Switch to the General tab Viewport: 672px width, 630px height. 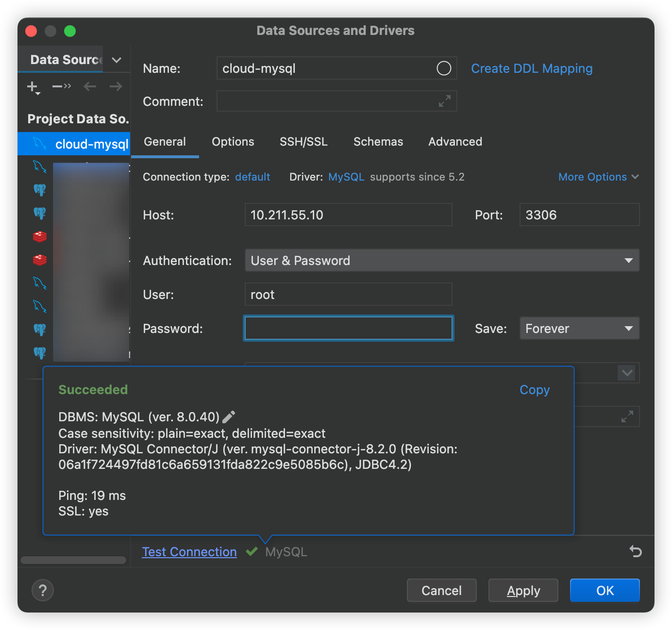click(165, 142)
